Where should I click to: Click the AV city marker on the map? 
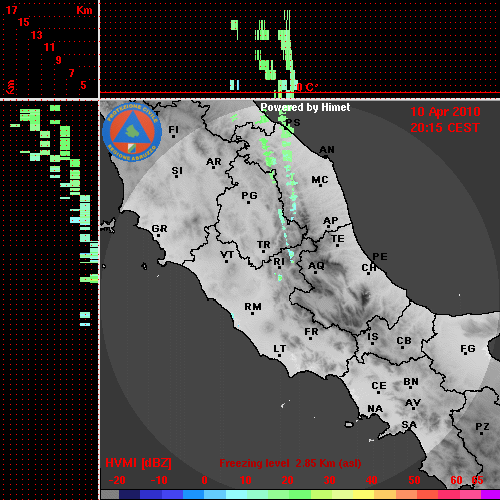(x=414, y=408)
